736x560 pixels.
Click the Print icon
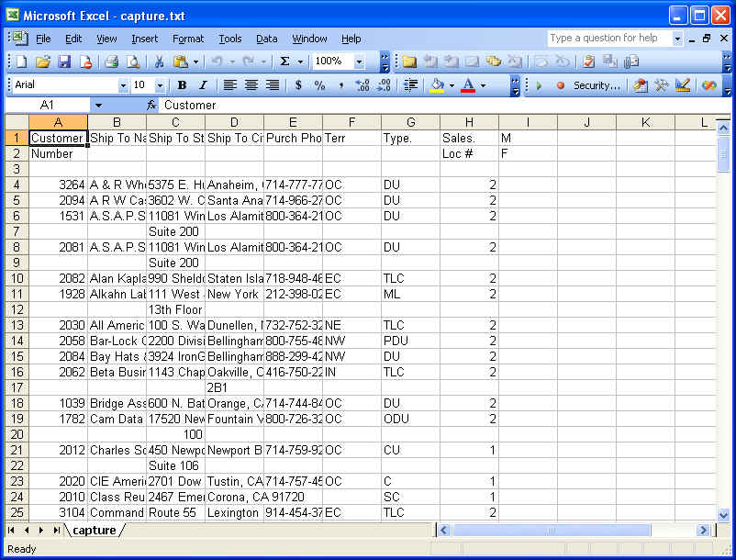coord(111,62)
